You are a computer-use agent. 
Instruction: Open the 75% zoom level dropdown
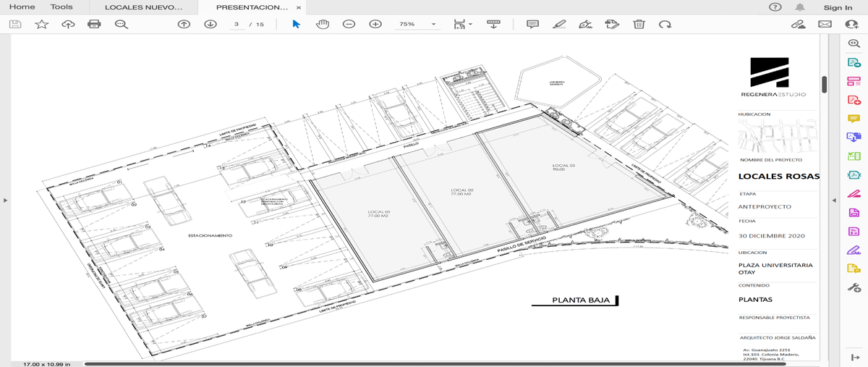coord(418,24)
